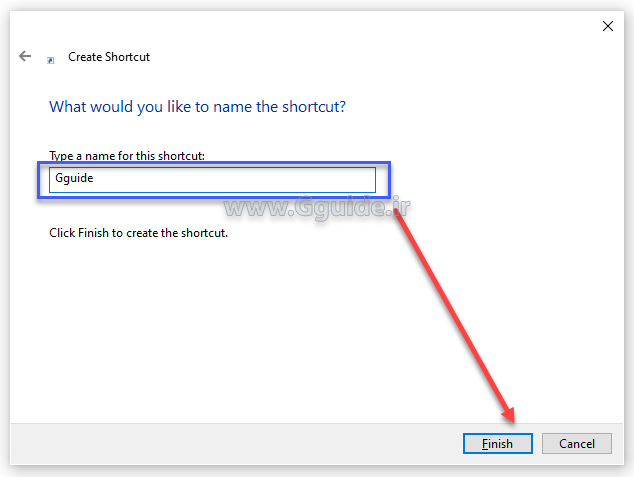
Task: Click the www.Gguide.ir watermark text
Action: pyautogui.click(x=318, y=207)
